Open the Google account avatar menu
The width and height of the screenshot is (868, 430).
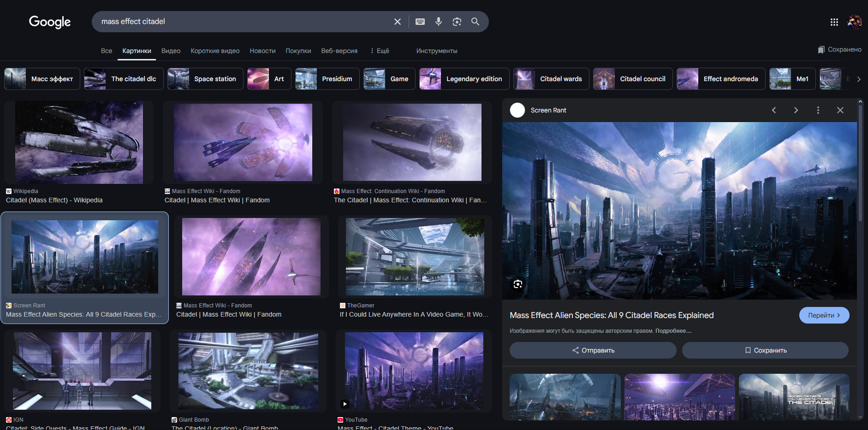point(855,22)
